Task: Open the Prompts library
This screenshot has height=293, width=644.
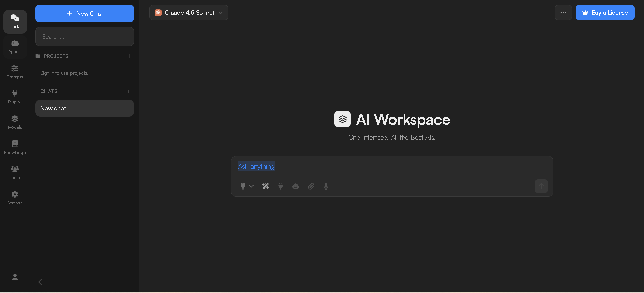Action: click(15, 72)
